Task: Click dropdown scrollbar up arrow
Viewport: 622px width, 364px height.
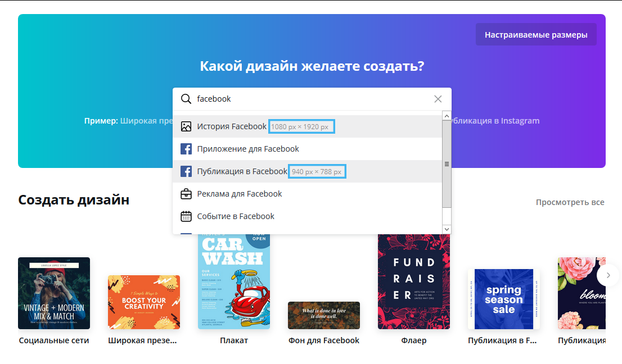Action: 447,116
